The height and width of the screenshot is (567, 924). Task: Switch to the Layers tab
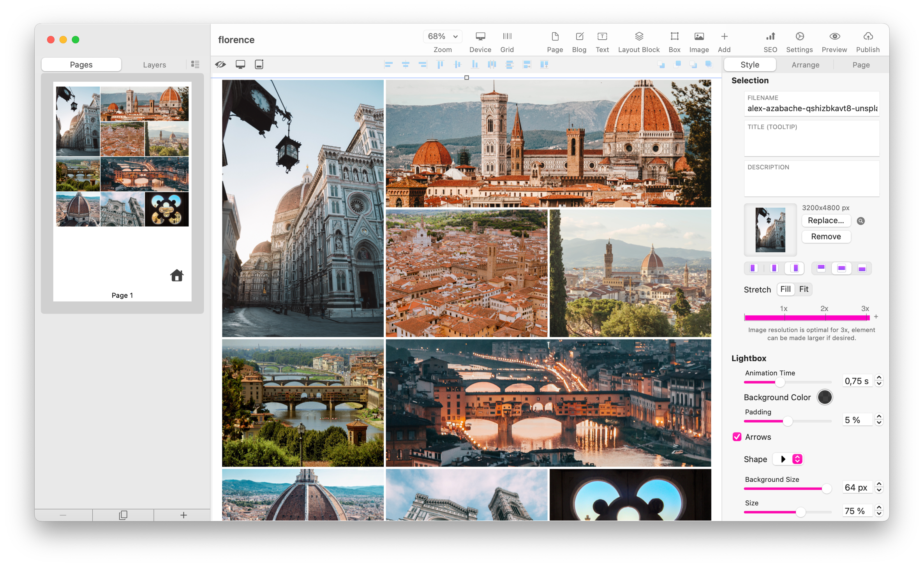(x=154, y=65)
